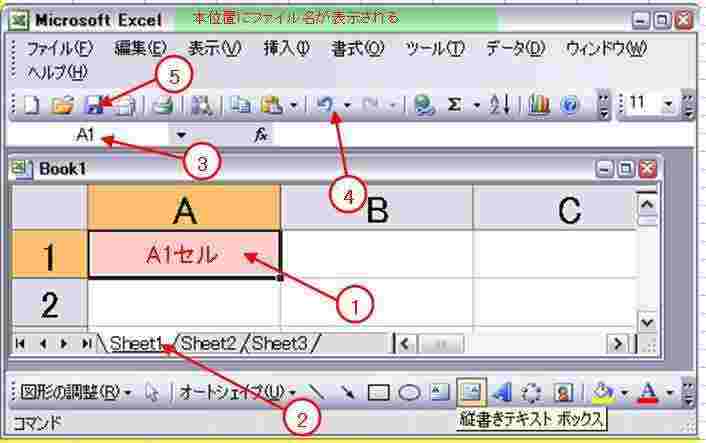
Task: Expand the Name Box dropdown arrow
Action: tap(181, 134)
